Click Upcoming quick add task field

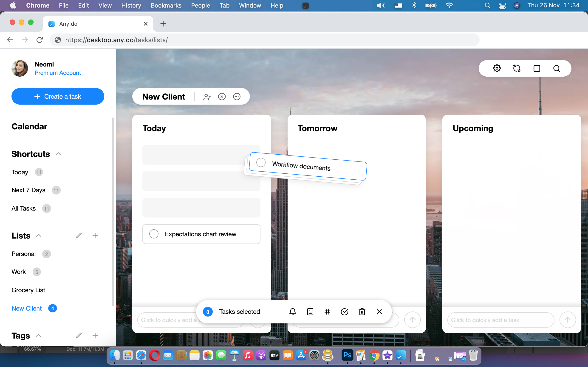pyautogui.click(x=500, y=320)
